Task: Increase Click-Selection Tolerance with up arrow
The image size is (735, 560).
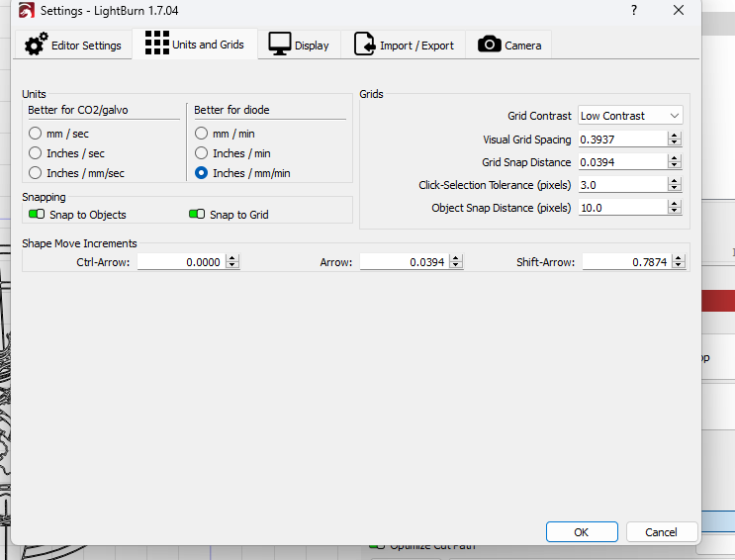Action: pos(675,181)
